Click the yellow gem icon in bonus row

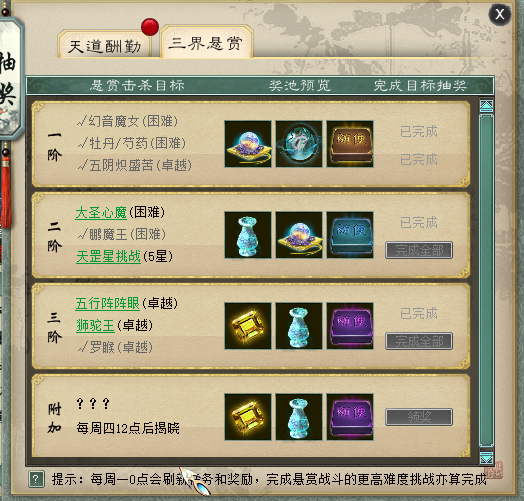tap(248, 417)
